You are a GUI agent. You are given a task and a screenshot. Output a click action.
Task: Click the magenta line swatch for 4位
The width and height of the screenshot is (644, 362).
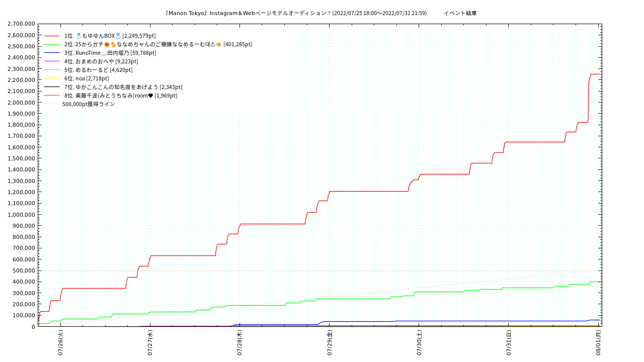click(x=52, y=61)
